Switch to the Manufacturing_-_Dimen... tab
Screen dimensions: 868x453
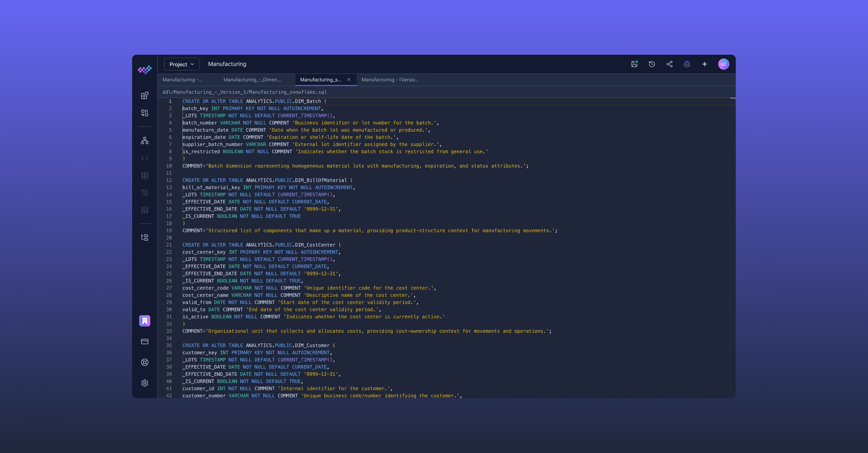(x=252, y=80)
